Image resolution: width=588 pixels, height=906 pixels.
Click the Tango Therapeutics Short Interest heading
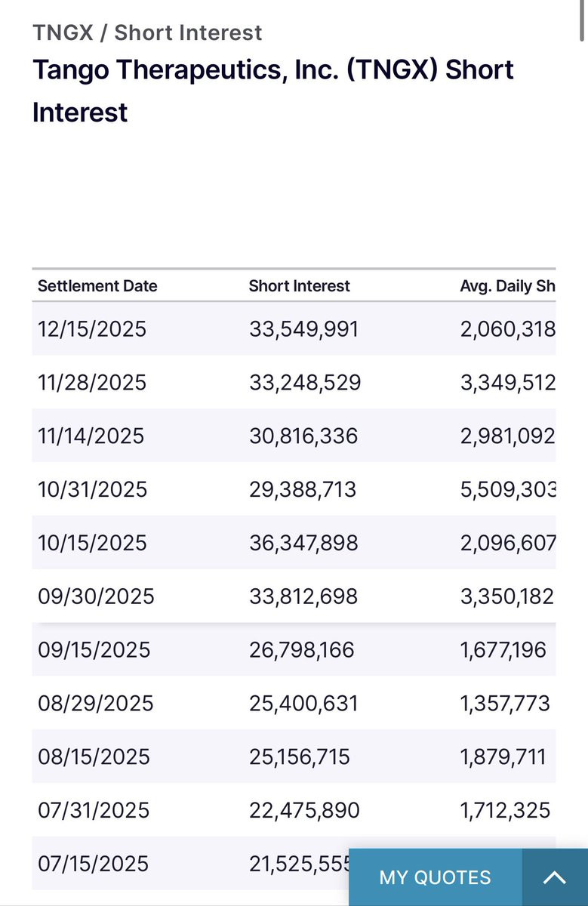click(272, 91)
